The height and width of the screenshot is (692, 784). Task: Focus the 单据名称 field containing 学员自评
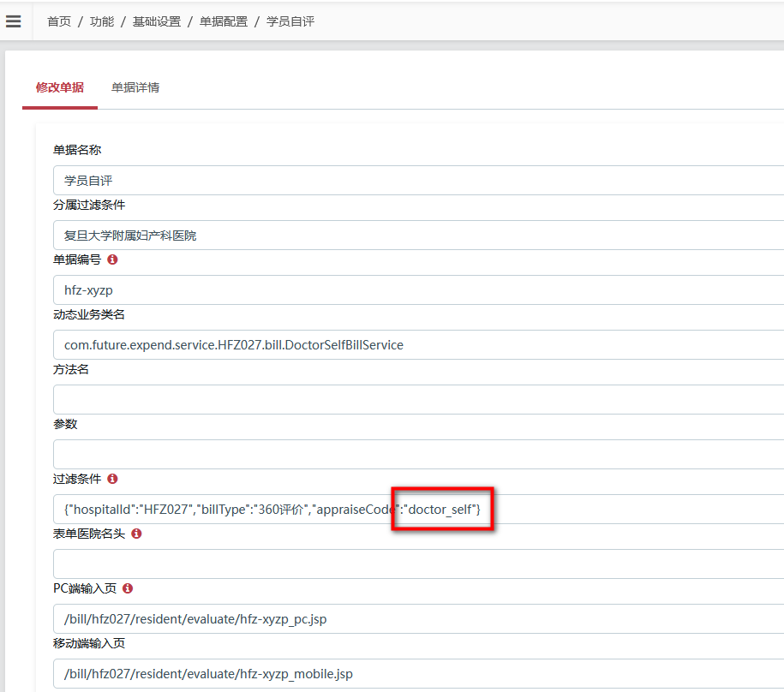[418, 181]
